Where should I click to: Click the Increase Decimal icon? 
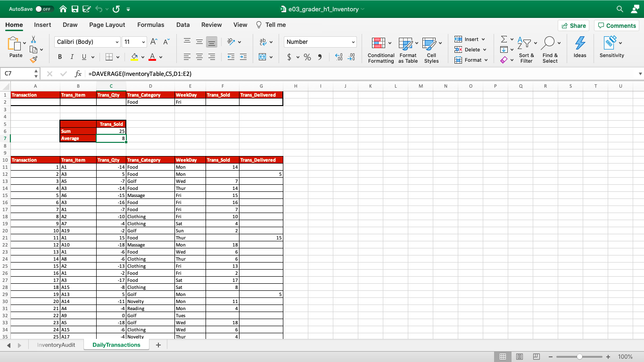(x=339, y=57)
